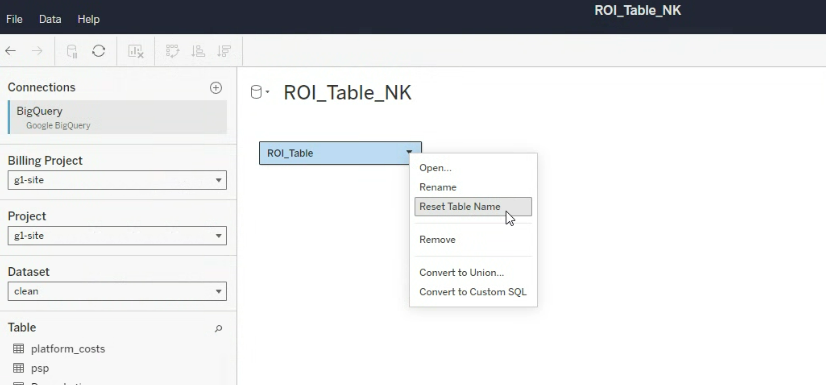
Task: Select Reset Table Name option
Action: (473, 207)
